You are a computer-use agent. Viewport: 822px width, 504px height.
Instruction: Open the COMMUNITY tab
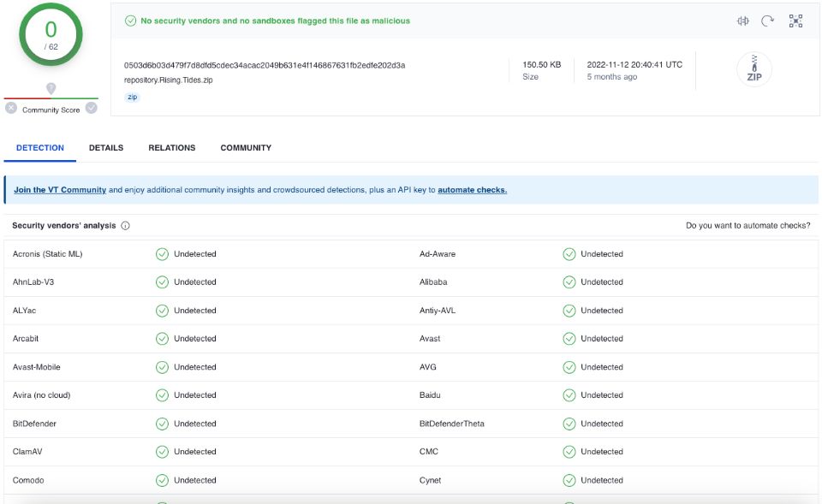click(246, 148)
